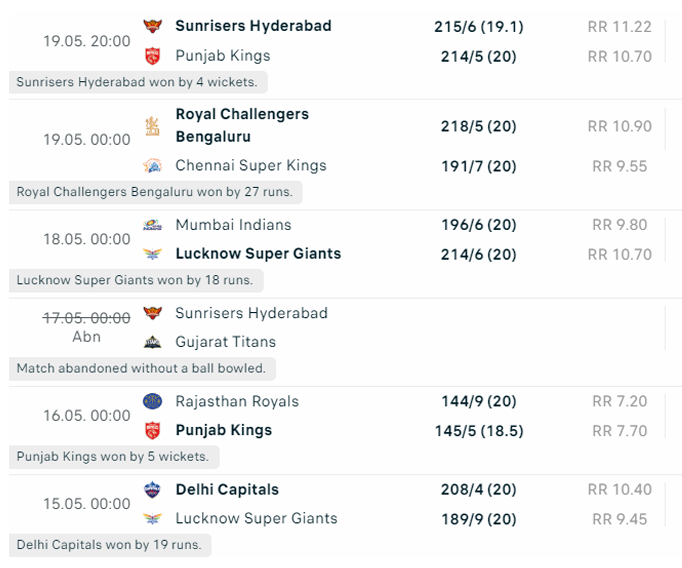This screenshot has width=682, height=568.
Task: Open the Gujarat Titans team link
Action: [x=225, y=342]
